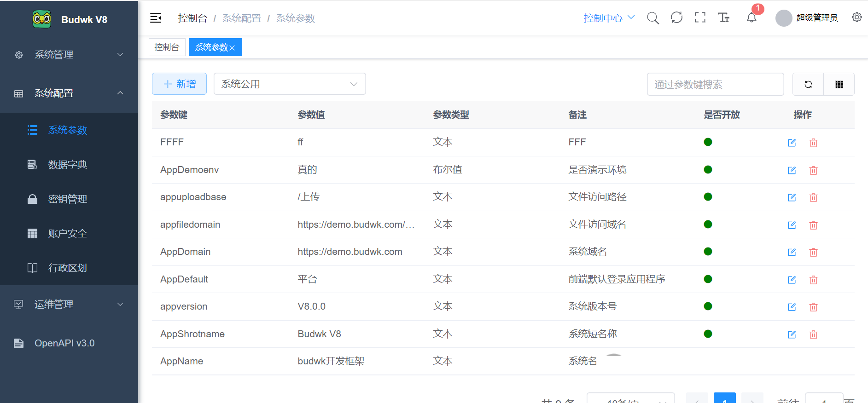The width and height of the screenshot is (868, 403).
Task: Open notifications bell
Action: pyautogui.click(x=751, y=18)
